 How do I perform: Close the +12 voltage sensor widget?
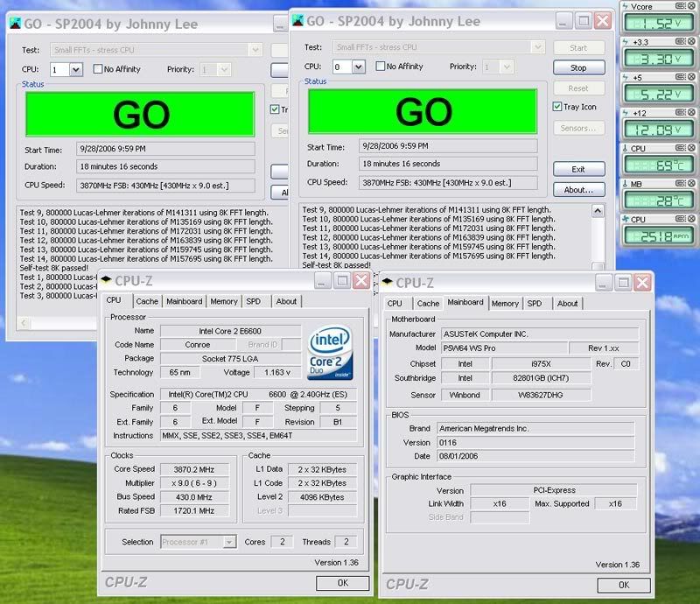tap(692, 113)
